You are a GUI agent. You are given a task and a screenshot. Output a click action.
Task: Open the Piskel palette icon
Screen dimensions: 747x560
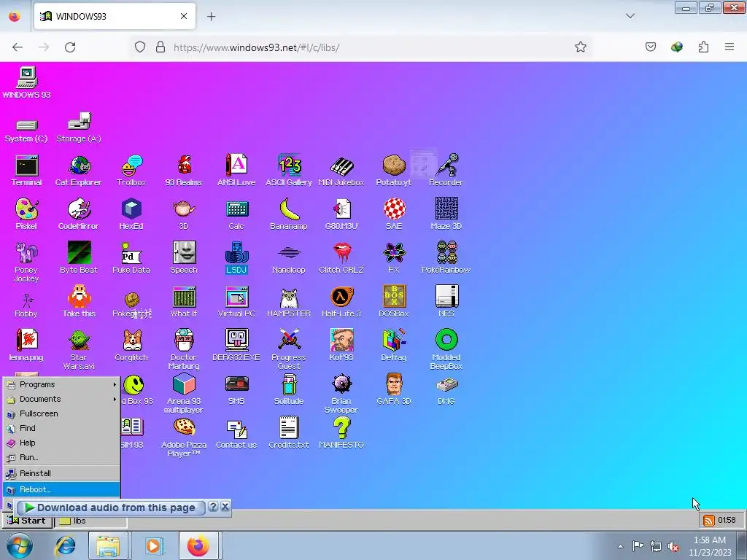pos(26,214)
